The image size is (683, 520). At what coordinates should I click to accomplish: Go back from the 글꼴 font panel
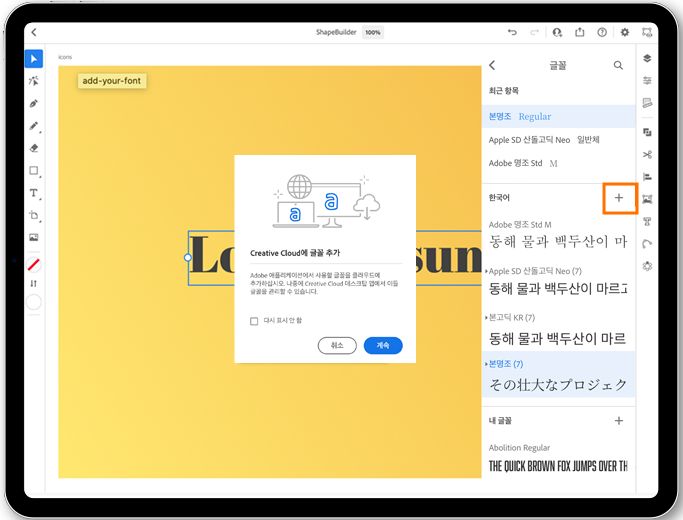[492, 65]
